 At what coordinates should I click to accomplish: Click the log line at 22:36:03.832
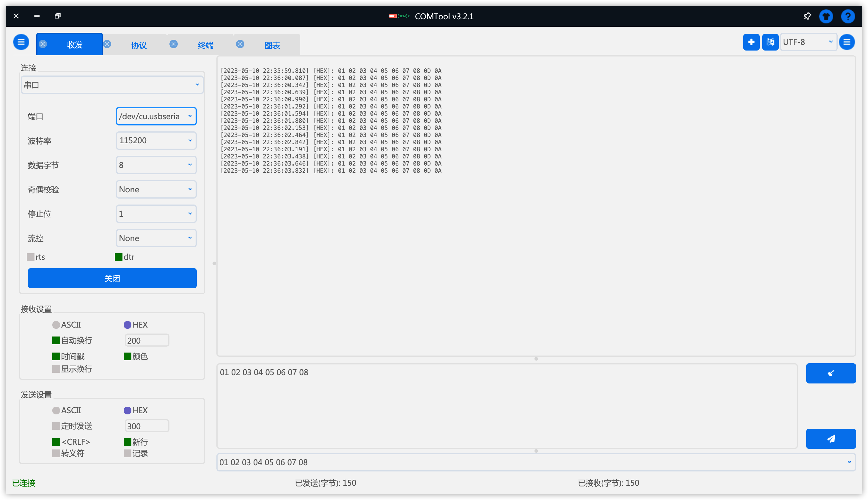pos(331,171)
